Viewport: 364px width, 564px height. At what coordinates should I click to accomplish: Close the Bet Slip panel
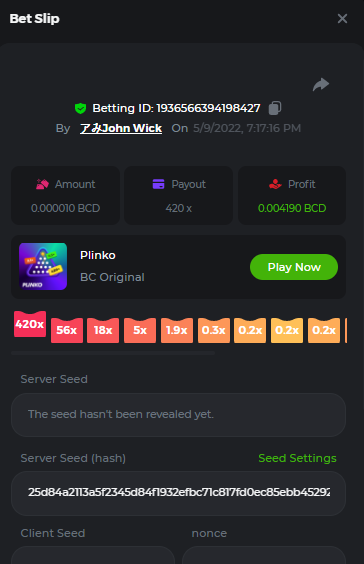[x=342, y=18]
